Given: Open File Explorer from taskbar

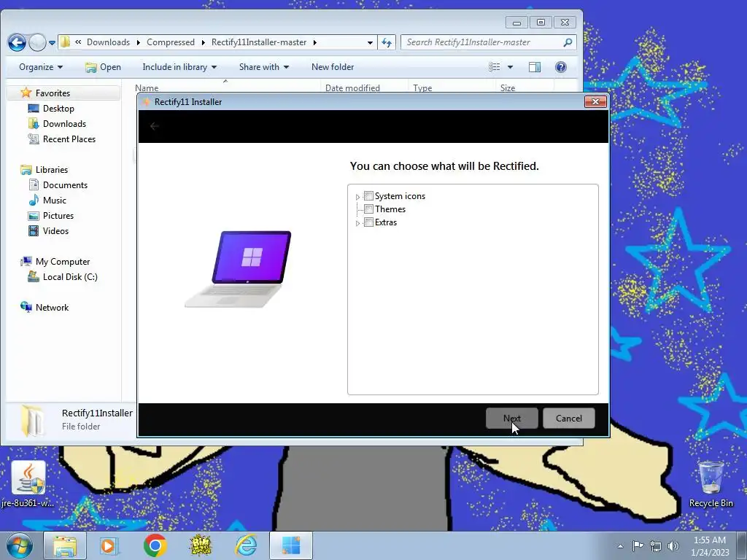Looking at the screenshot, I should (x=65, y=545).
